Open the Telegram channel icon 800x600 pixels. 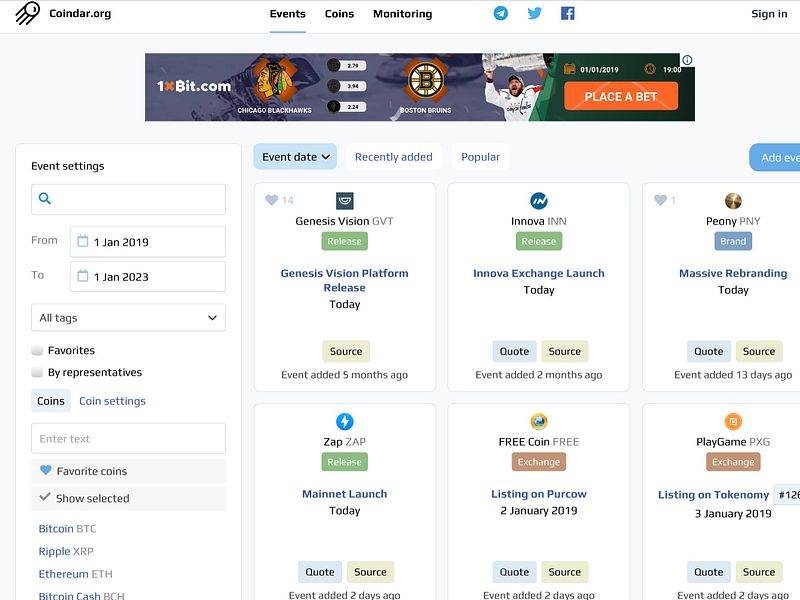(x=501, y=13)
